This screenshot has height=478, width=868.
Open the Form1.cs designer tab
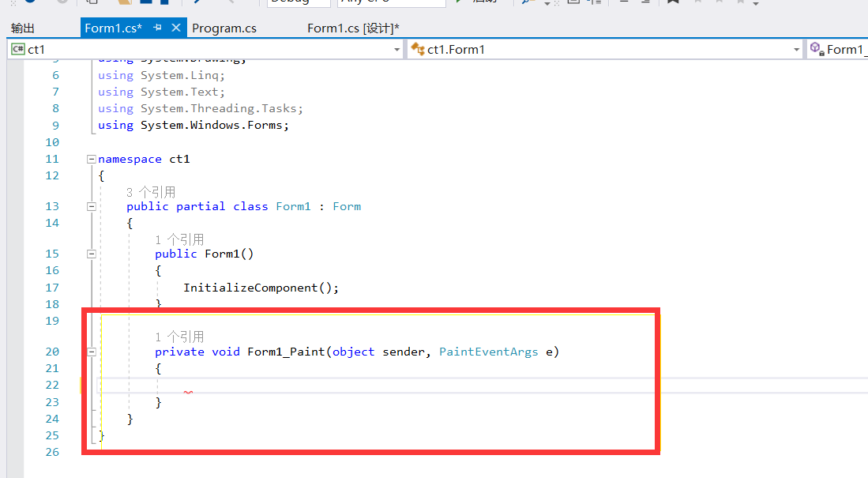[x=353, y=27]
